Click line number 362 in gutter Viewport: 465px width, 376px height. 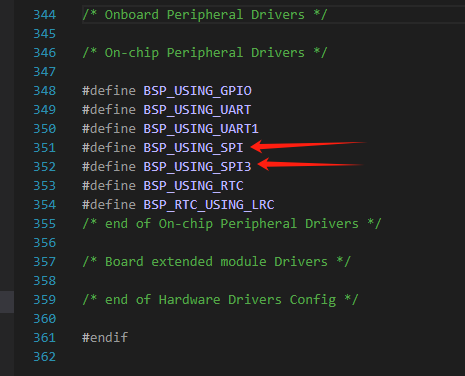tap(45, 357)
